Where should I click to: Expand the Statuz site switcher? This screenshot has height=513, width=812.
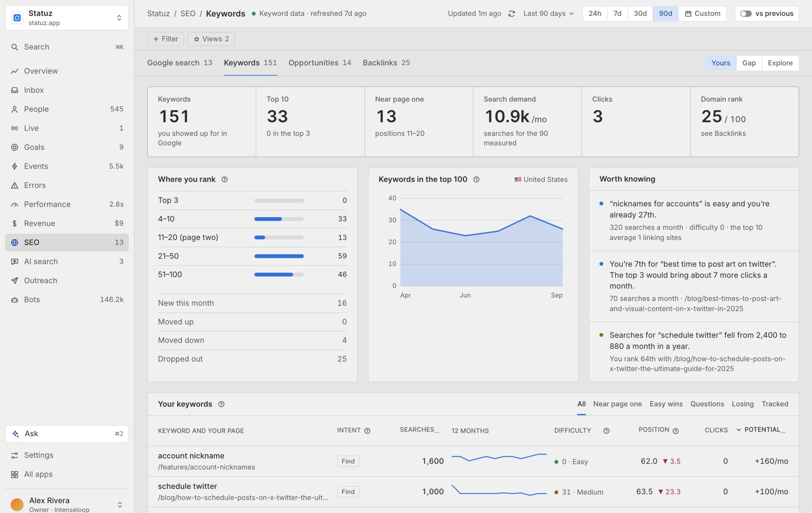point(67,18)
